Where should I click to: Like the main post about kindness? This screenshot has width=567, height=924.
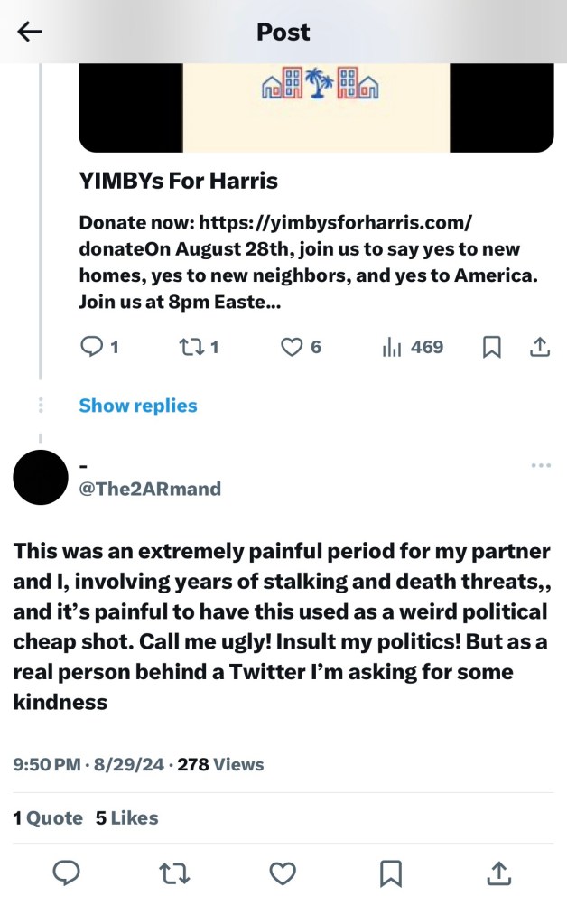(x=283, y=873)
